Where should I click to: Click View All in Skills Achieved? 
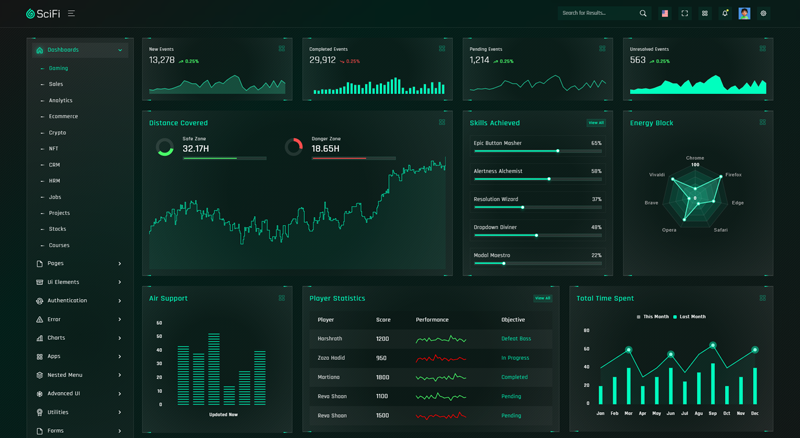click(x=596, y=123)
